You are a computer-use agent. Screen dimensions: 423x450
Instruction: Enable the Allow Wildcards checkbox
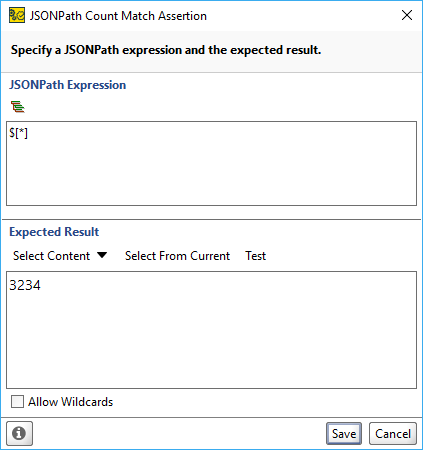click(17, 402)
